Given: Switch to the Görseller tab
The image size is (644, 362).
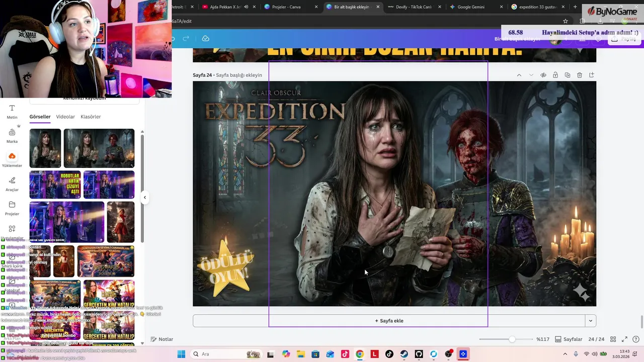Looking at the screenshot, I should click(40, 117).
